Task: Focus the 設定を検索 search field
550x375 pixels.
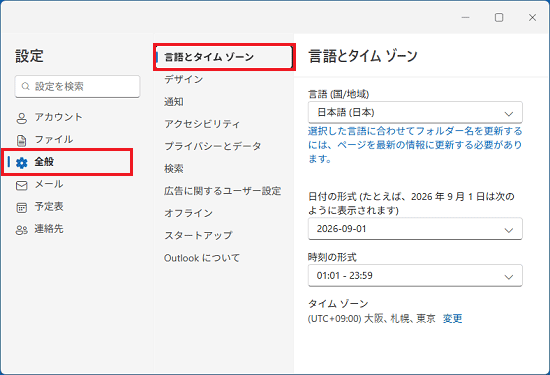Action: [78, 86]
